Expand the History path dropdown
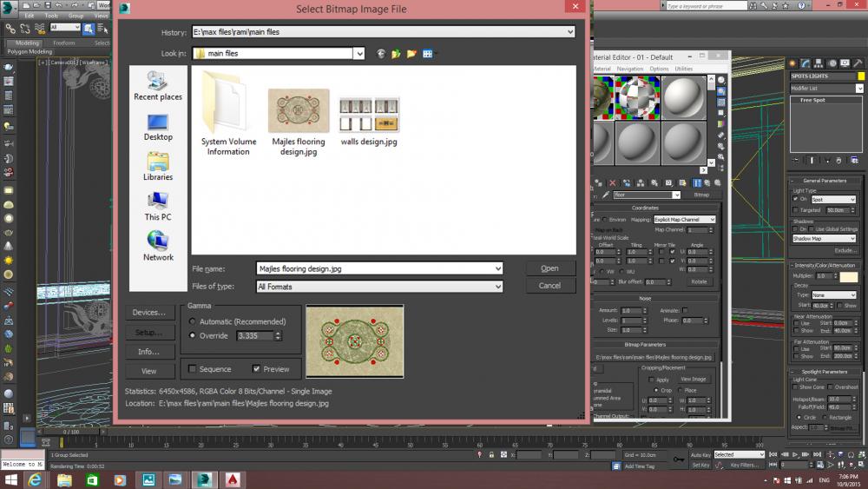Viewport: 868px width, 489px height. click(x=569, y=32)
